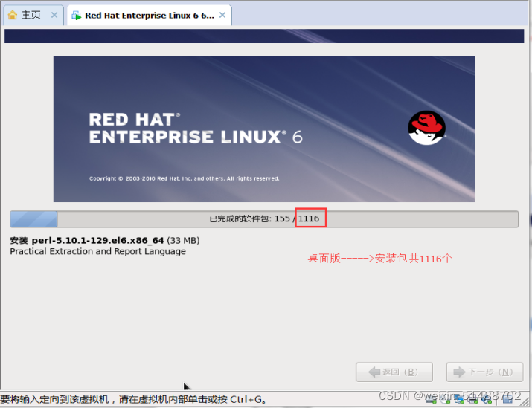Click the 下一步 (N) next button
The height and width of the screenshot is (408, 532).
pos(484,372)
